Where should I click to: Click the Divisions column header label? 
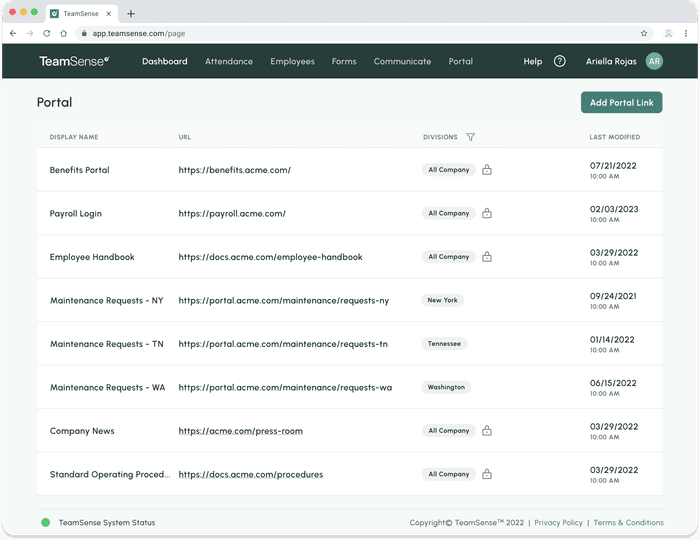coord(441,137)
